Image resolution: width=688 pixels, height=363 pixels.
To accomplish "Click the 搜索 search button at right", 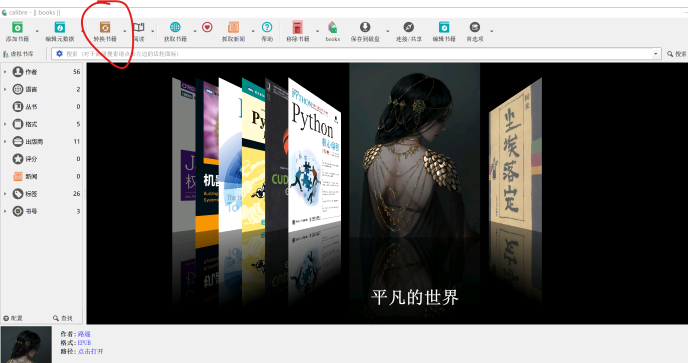I will [677, 54].
